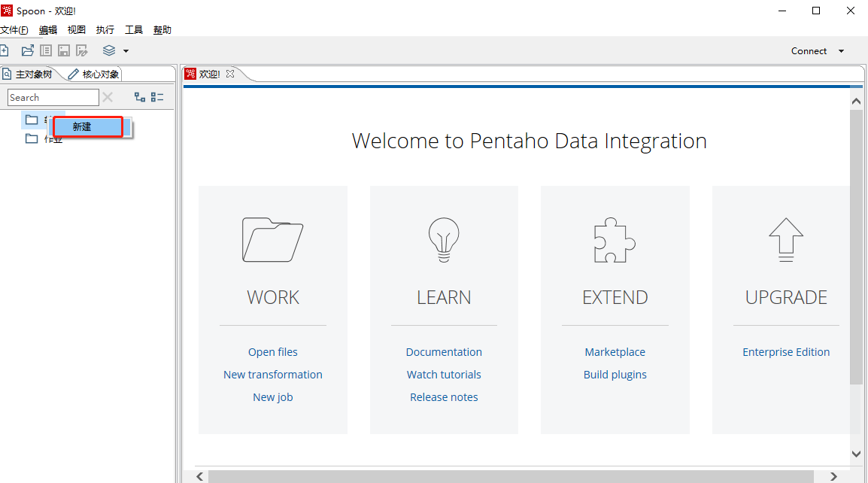Click the collapse all tree icon
The height and width of the screenshot is (483, 868).
coord(157,98)
